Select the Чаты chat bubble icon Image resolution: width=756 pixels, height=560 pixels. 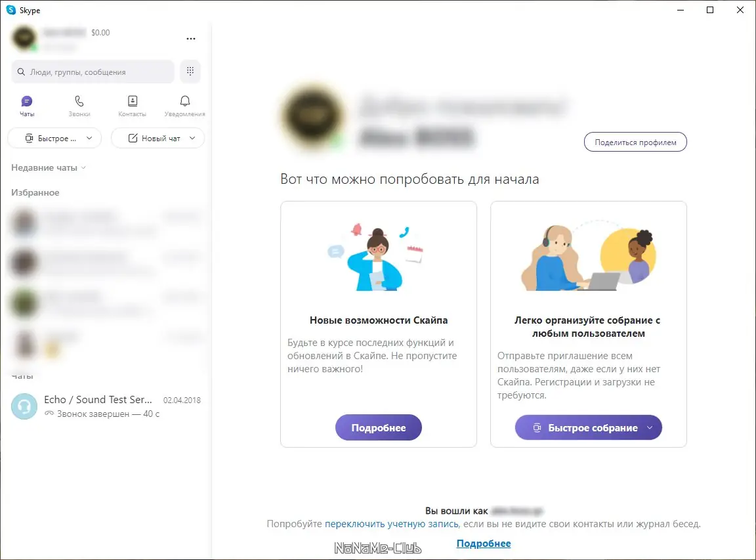[27, 101]
